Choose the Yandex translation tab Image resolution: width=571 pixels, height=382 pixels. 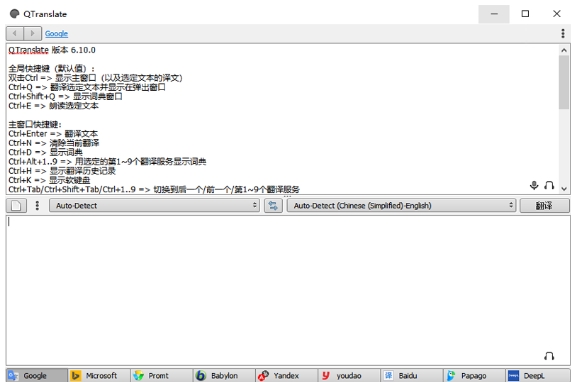point(286,375)
